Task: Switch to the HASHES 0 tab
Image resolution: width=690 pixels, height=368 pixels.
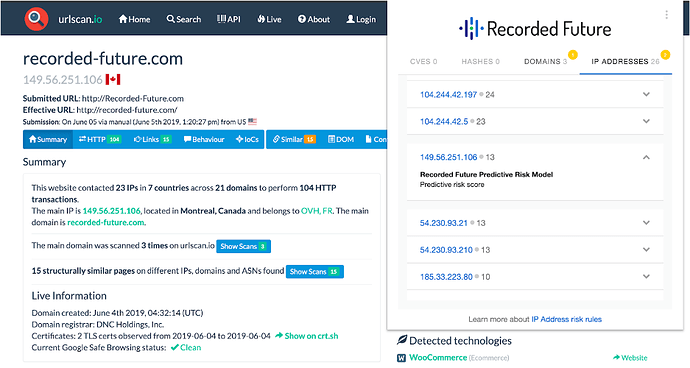Action: point(481,62)
